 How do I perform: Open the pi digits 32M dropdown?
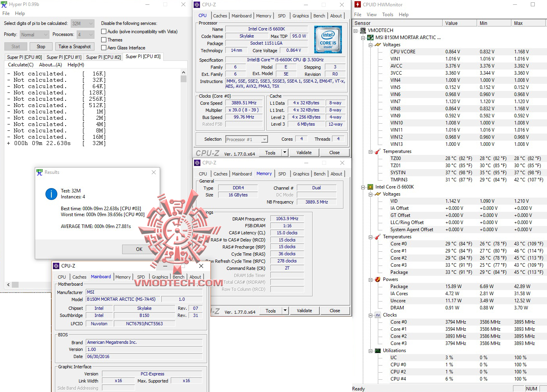[x=83, y=23]
